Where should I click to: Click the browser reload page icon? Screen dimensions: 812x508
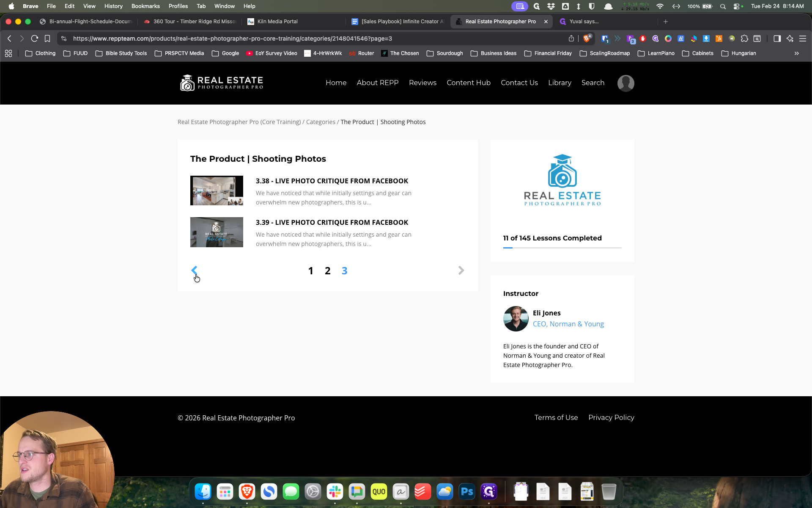pyautogui.click(x=35, y=39)
